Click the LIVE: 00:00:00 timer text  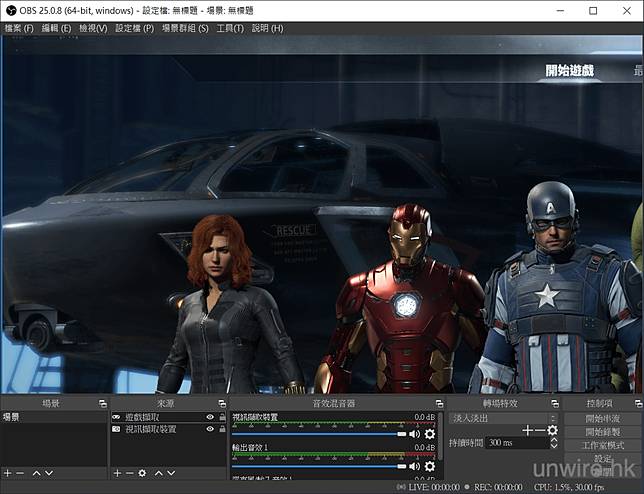click(x=434, y=487)
